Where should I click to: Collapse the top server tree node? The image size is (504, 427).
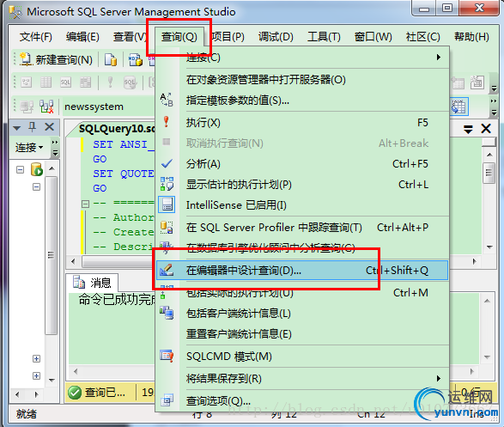(21, 169)
